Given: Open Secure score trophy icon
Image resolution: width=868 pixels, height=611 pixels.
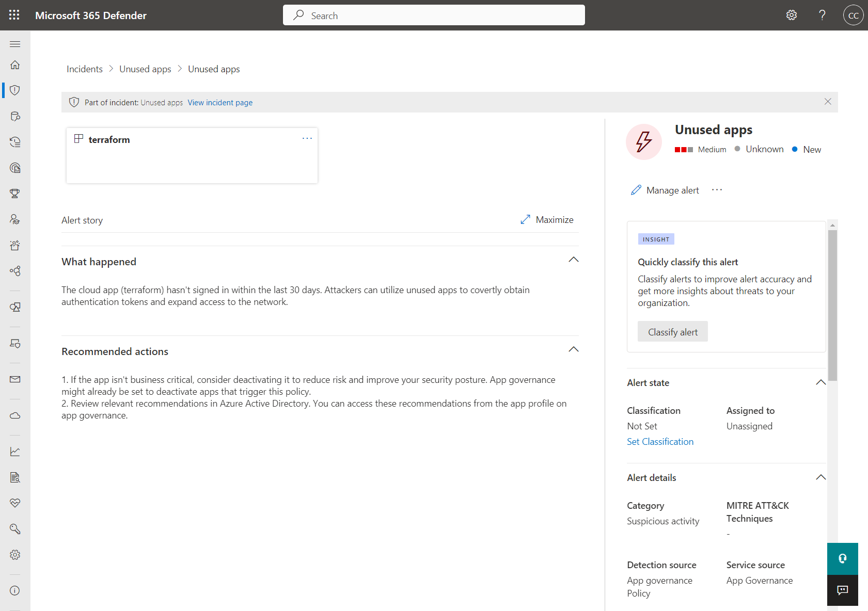Looking at the screenshot, I should coord(15,194).
